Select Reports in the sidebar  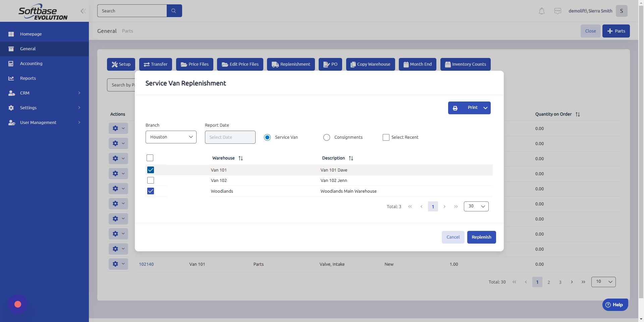pyautogui.click(x=27, y=78)
